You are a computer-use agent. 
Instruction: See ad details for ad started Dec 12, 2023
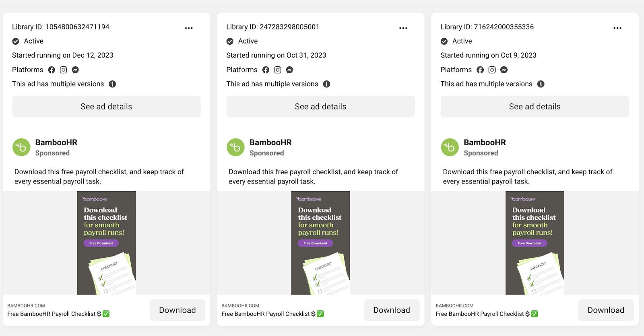pyautogui.click(x=106, y=107)
